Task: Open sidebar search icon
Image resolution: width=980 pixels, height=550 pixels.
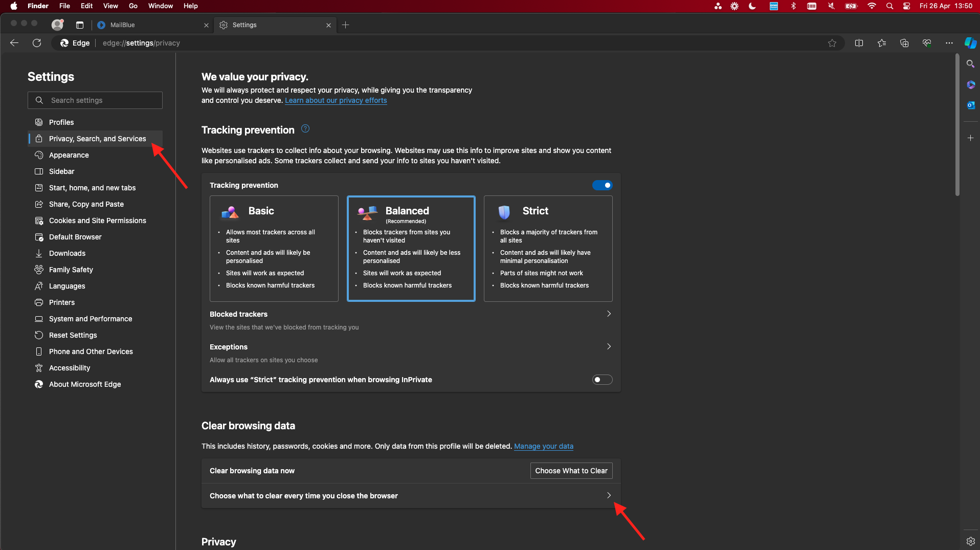Action: pos(970,64)
